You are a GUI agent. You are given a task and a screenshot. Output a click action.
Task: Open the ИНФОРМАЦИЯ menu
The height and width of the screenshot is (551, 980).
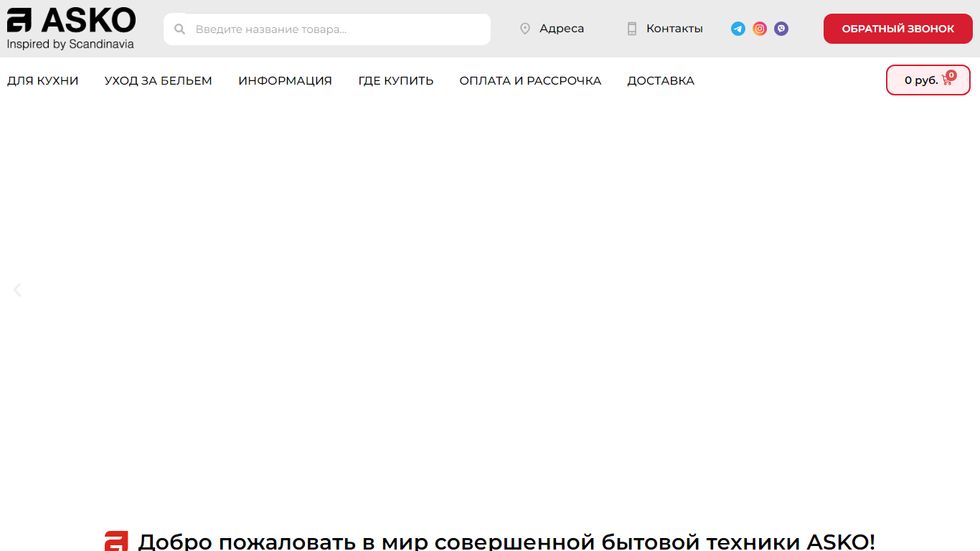pos(286,80)
